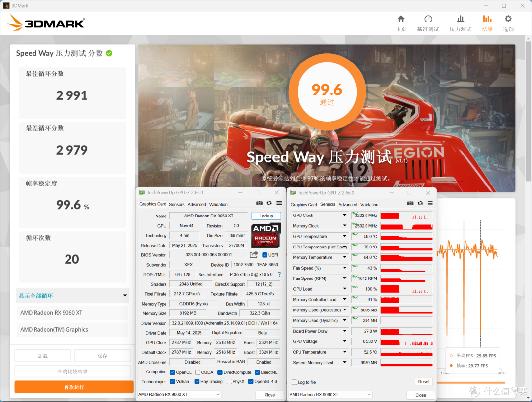Click Close in GPU-Z Sensors window
Image resolution: width=532 pixels, height=402 pixels.
pos(421,395)
